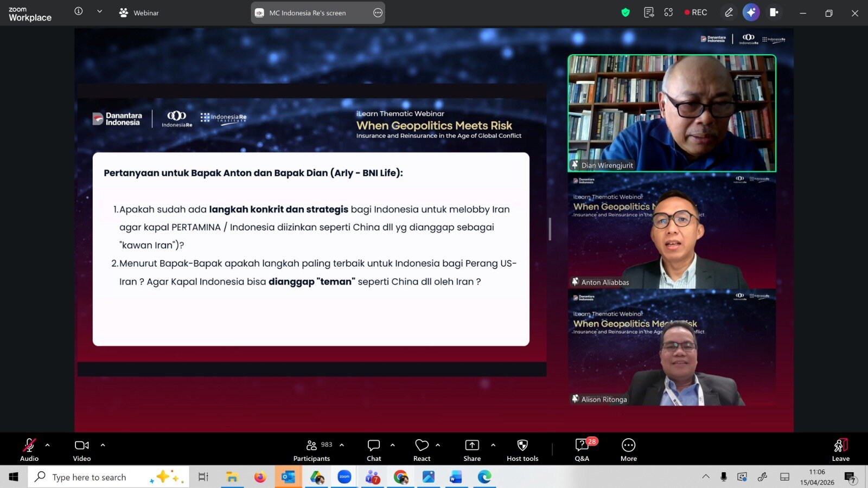Click the Anton Aliabbas name label
The height and width of the screenshot is (488, 868).
coord(605,282)
